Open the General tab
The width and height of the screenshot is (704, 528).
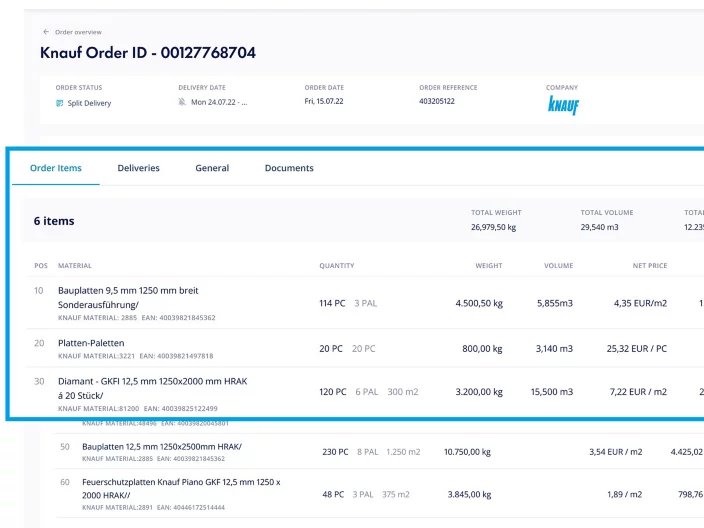coord(212,168)
